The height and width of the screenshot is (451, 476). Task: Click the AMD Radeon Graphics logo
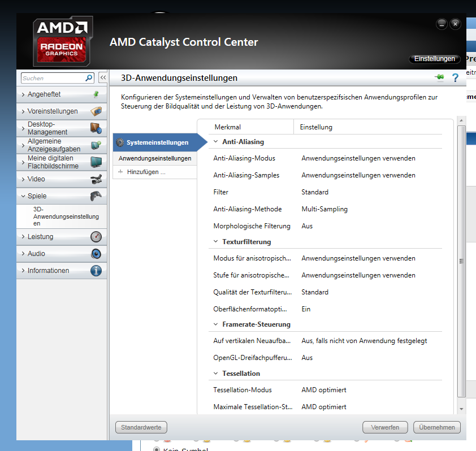click(x=62, y=42)
